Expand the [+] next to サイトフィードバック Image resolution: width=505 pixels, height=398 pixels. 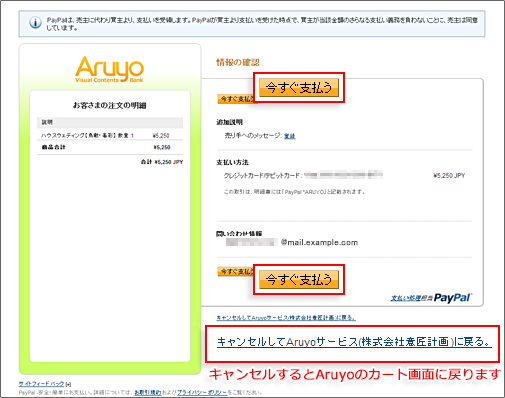pyautogui.click(x=69, y=384)
